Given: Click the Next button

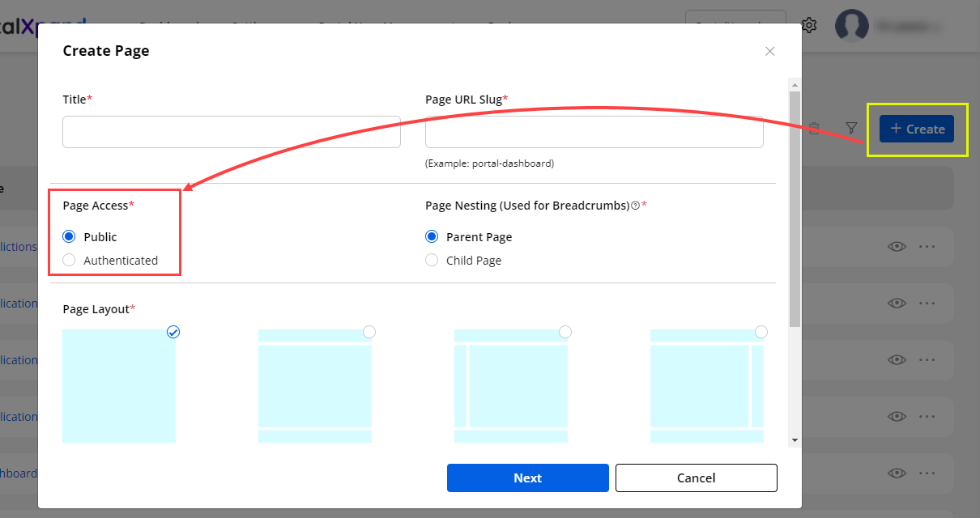Looking at the screenshot, I should pos(527,478).
